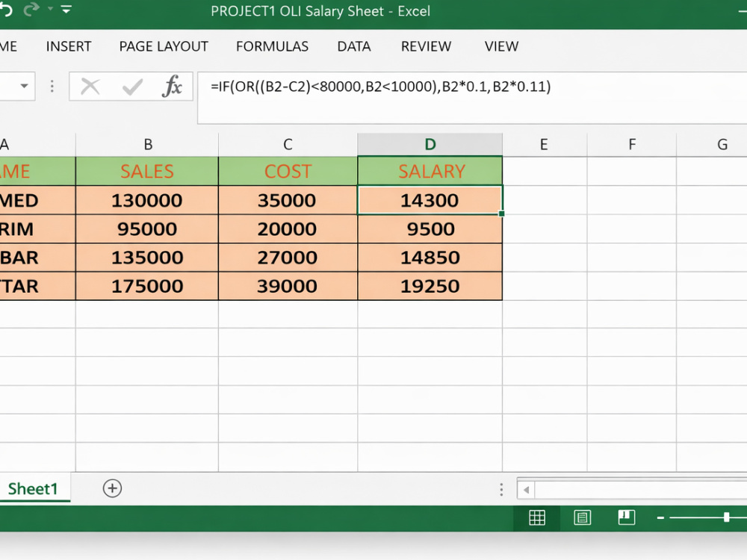Select the DATA ribbon tab
Viewport: 747px width, 560px height.
(x=354, y=46)
